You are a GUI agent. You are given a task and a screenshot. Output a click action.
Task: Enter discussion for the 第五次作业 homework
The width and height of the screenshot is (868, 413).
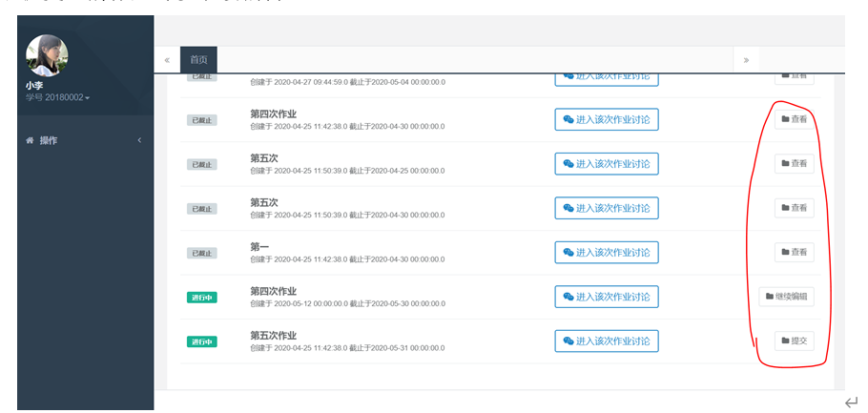tap(607, 341)
